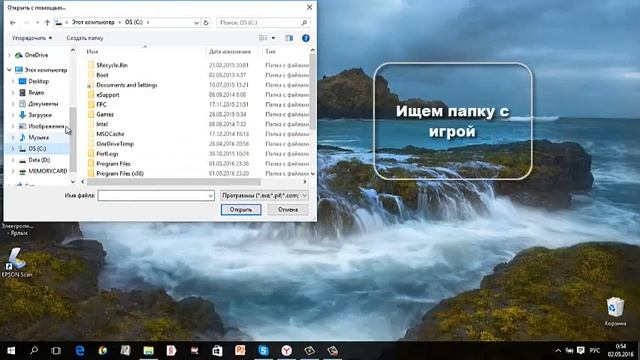Click OS (C:) in the breadcrumb path
The image size is (640, 360).
point(134,22)
